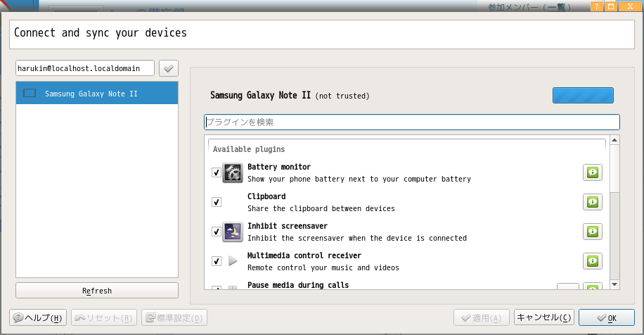This screenshot has width=644, height=335.
Task: Open Battery monitor plugin info
Action: point(592,172)
